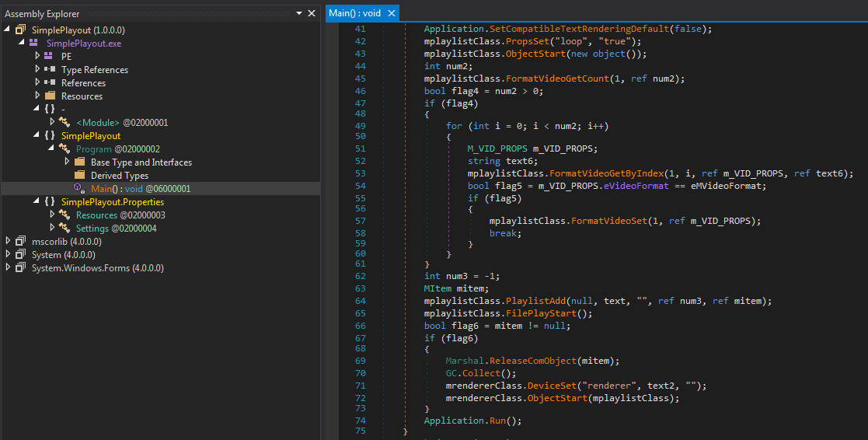This screenshot has height=440, width=868.
Task: Click the Settings @02000004 class icon
Action: click(x=64, y=229)
